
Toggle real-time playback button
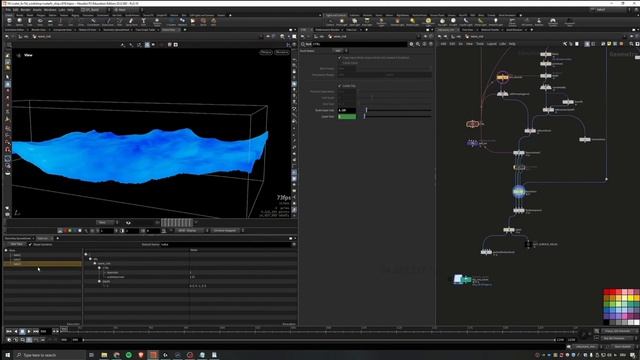click(x=9, y=340)
